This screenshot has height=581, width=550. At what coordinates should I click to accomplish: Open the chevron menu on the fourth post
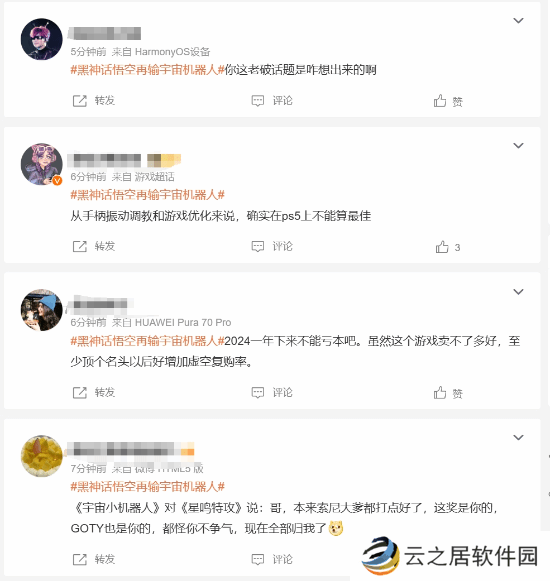(x=518, y=437)
